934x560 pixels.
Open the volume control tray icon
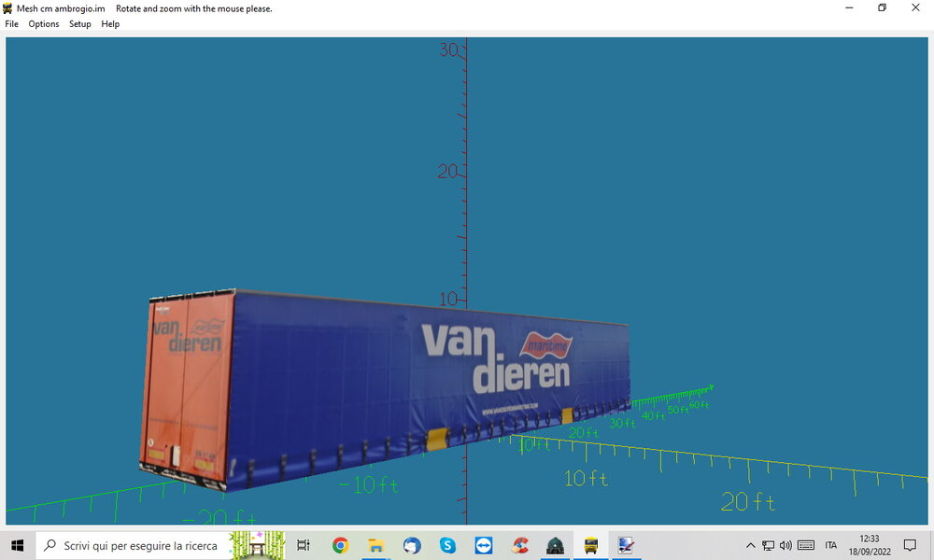coord(785,545)
